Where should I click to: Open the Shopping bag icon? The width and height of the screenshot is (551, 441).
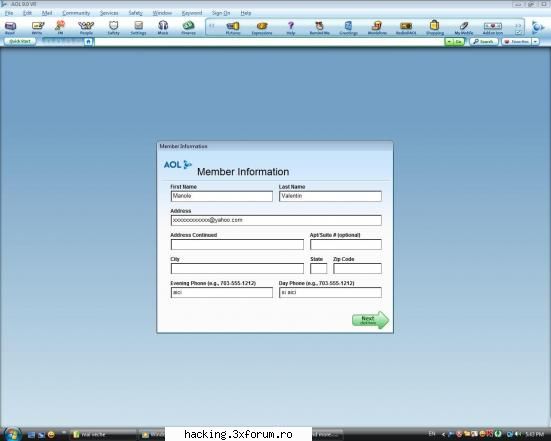435,28
